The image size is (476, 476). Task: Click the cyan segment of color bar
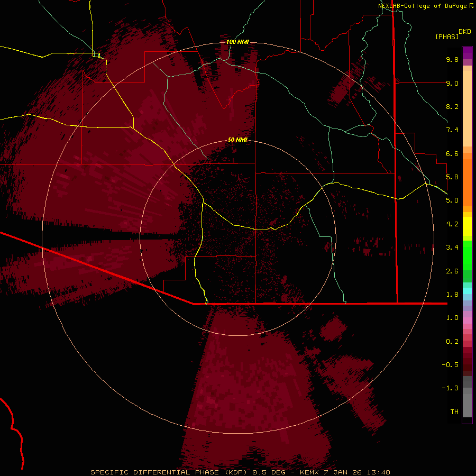(467, 291)
